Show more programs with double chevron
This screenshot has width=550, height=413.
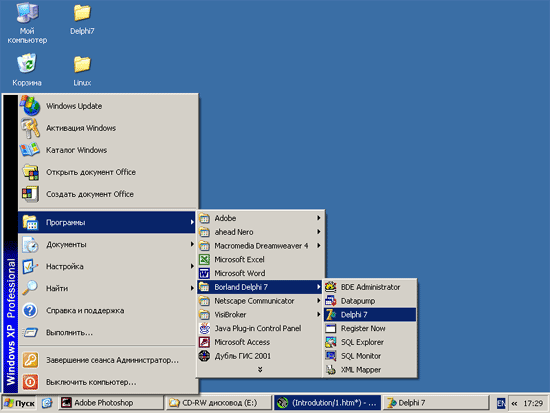click(260, 369)
